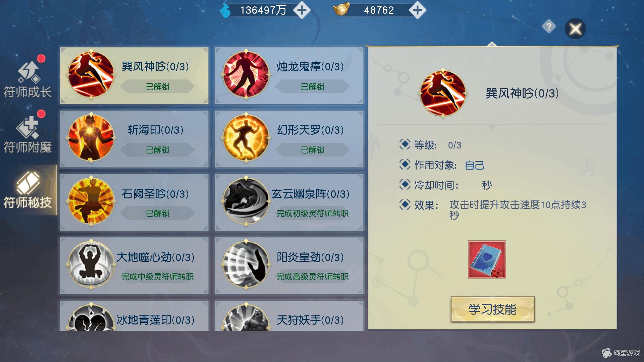Screen dimensions: 644x362
Task: Select the 幻形天罗 skill icon
Action: pyautogui.click(x=246, y=138)
